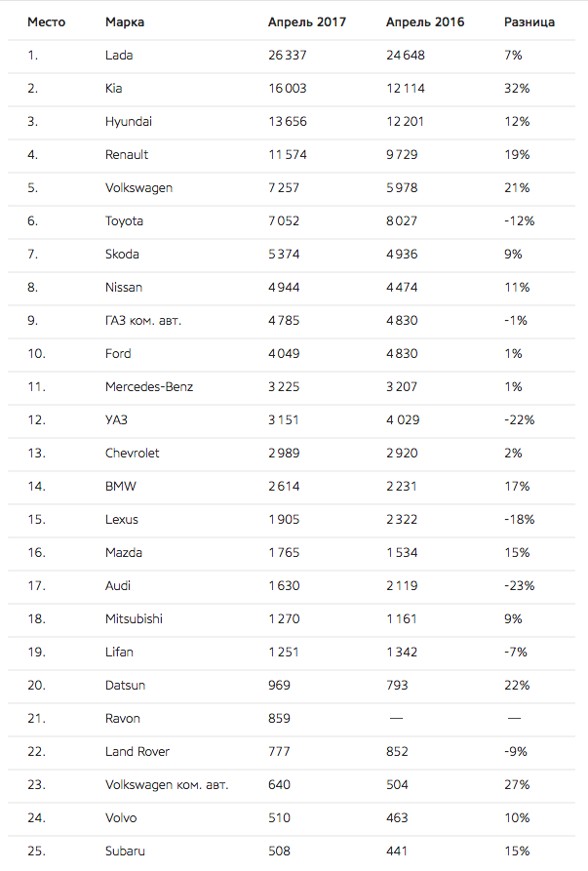The width and height of the screenshot is (588, 871).
Task: Click the Hyundai brand cell
Action: [x=129, y=122]
